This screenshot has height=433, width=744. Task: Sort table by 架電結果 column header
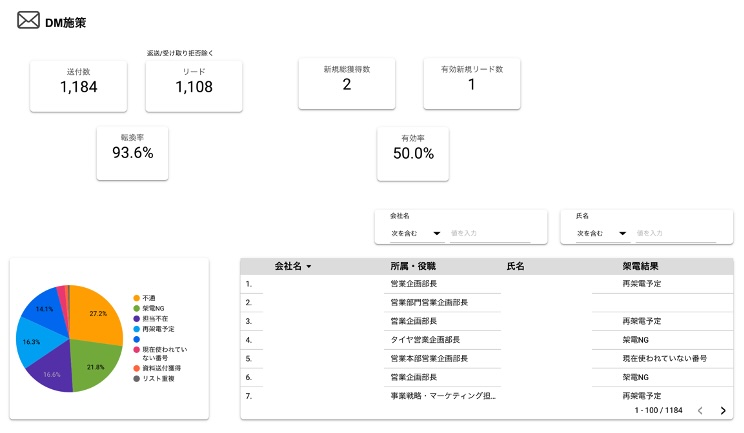tap(640, 267)
